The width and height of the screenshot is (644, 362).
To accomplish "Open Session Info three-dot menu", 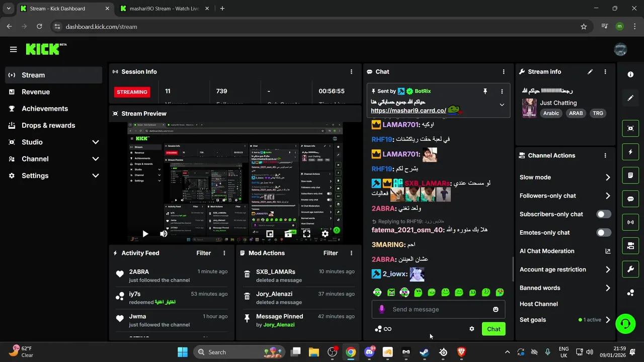I will pyautogui.click(x=351, y=72).
